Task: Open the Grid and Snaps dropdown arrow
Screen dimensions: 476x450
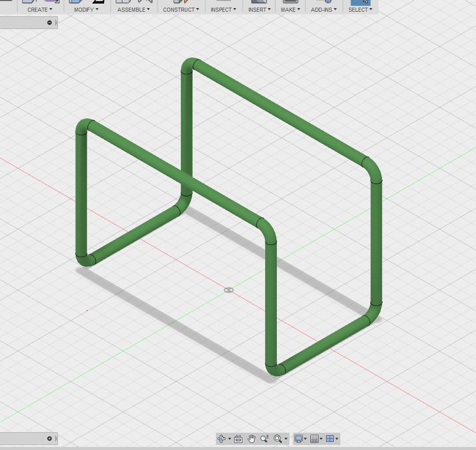Action: [x=321, y=439]
